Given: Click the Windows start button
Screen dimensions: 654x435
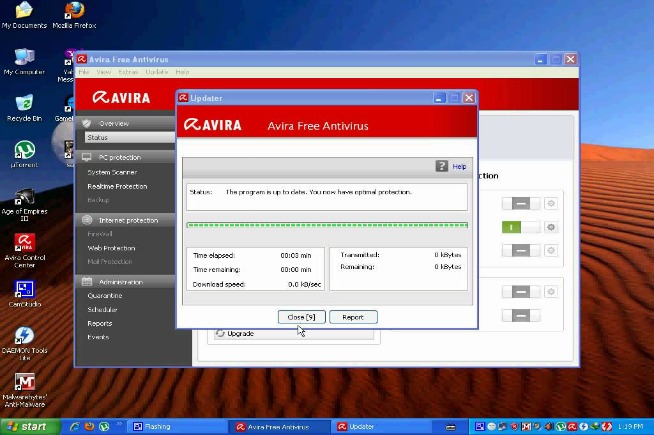Looking at the screenshot, I should click(30, 427).
